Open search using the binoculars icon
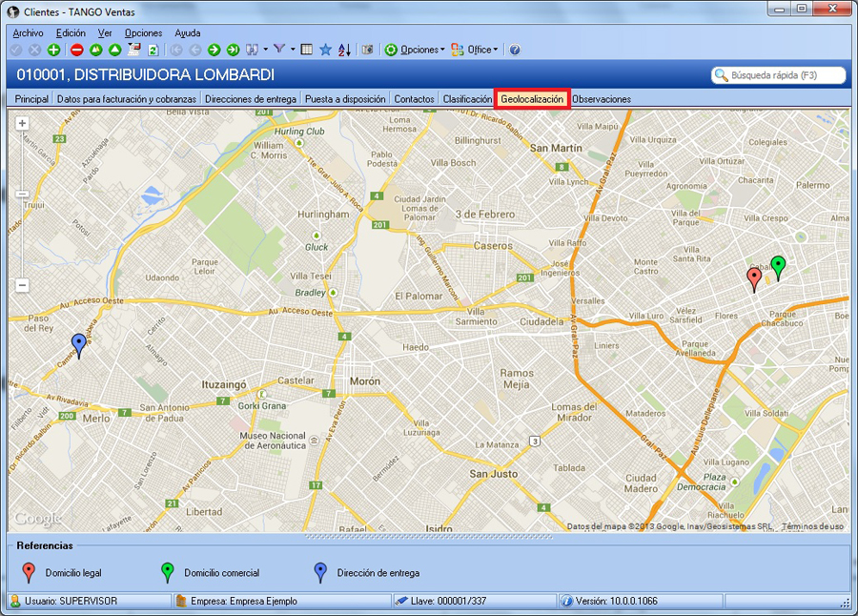This screenshot has height=616, width=858. click(252, 50)
